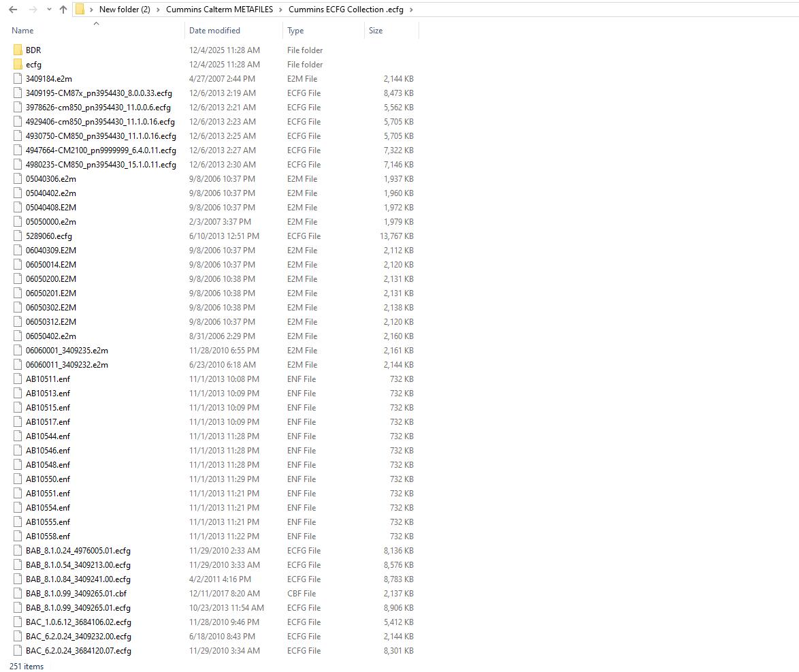Select 06050312.E2M file icon

(x=18, y=321)
